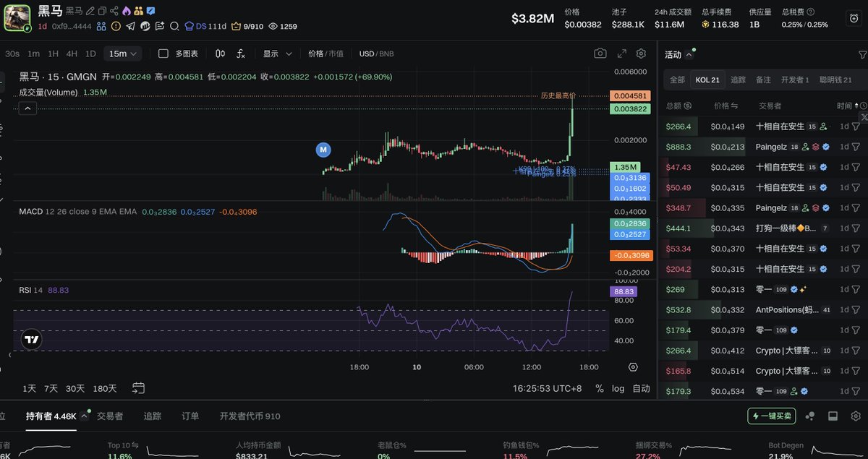Collapse the 活动 activity panel chevron
The image size is (868, 459).
(689, 53)
